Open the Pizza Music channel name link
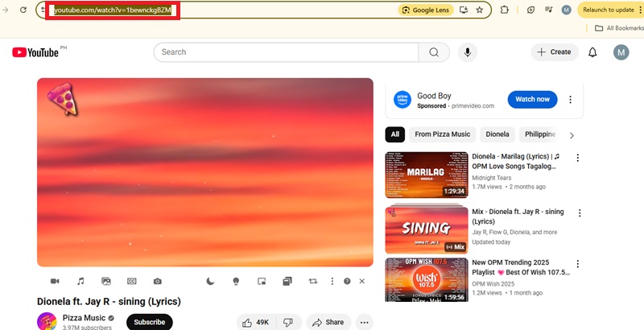The image size is (644, 330). pyautogui.click(x=84, y=318)
